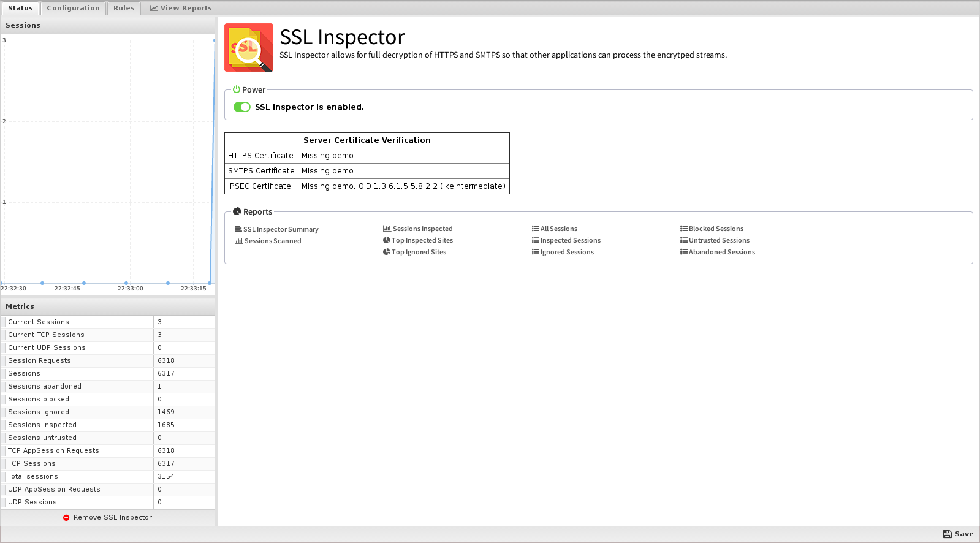Click the Sessions panel header
980x543 pixels.
[x=108, y=25]
